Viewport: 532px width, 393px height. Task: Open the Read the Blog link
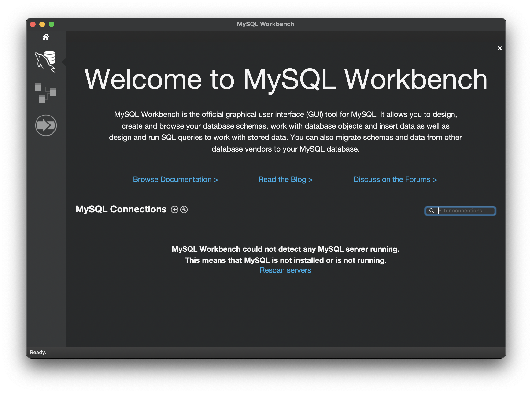click(285, 180)
